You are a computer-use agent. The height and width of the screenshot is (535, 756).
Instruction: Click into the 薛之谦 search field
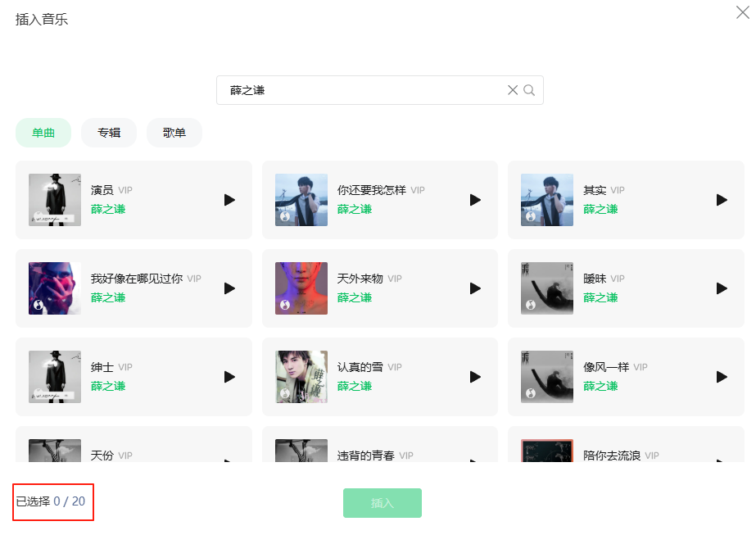(360, 90)
